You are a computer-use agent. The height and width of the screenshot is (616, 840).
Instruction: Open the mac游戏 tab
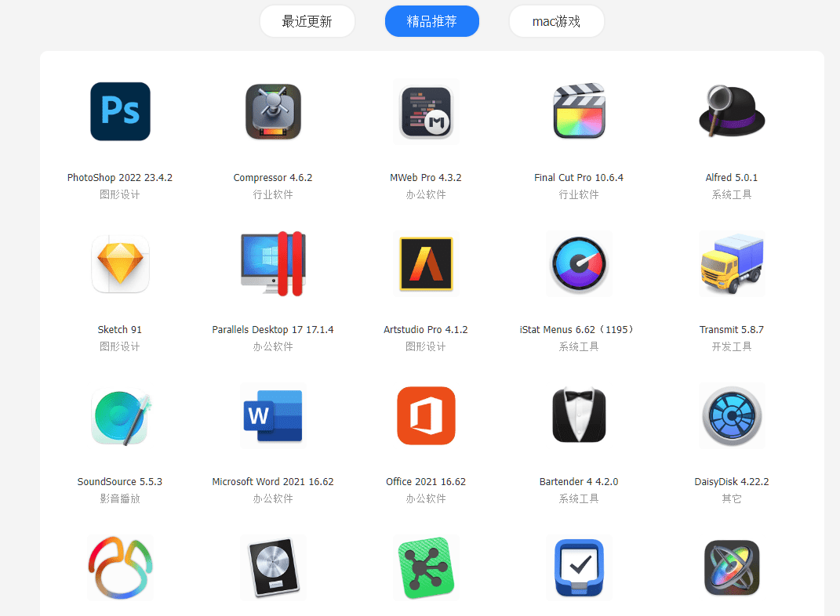point(557,21)
